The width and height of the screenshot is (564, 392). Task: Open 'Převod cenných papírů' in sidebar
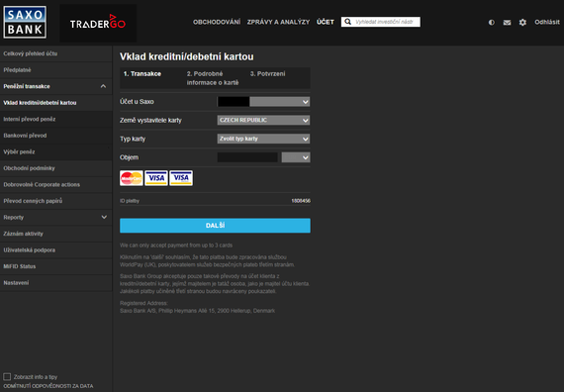(55, 201)
